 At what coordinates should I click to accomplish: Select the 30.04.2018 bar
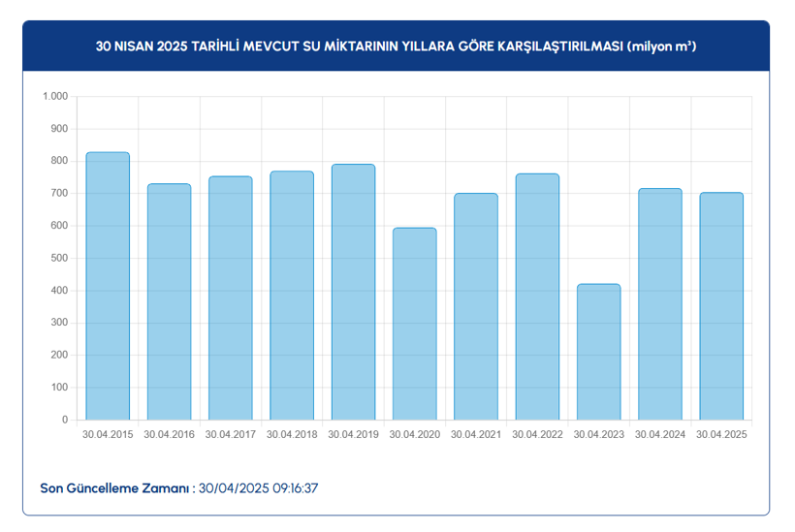pyautogui.click(x=292, y=296)
